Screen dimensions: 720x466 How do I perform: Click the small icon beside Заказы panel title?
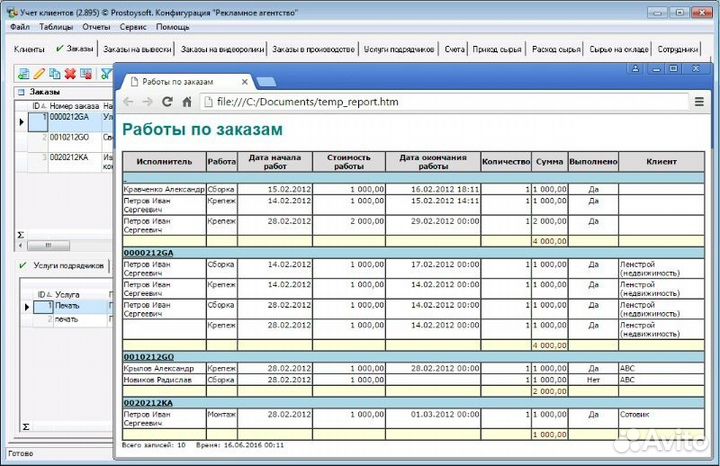tap(21, 92)
